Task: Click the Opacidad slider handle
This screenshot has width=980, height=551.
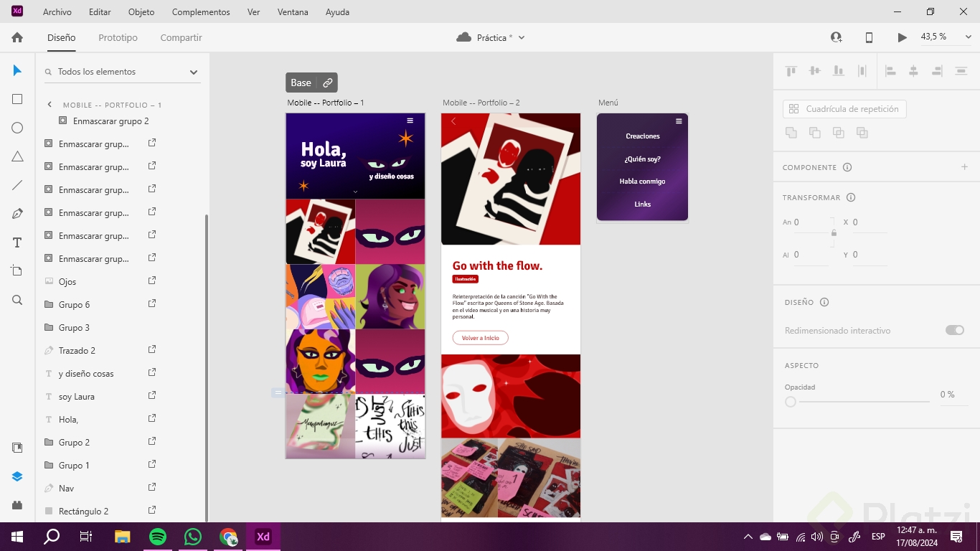Action: 791,402
